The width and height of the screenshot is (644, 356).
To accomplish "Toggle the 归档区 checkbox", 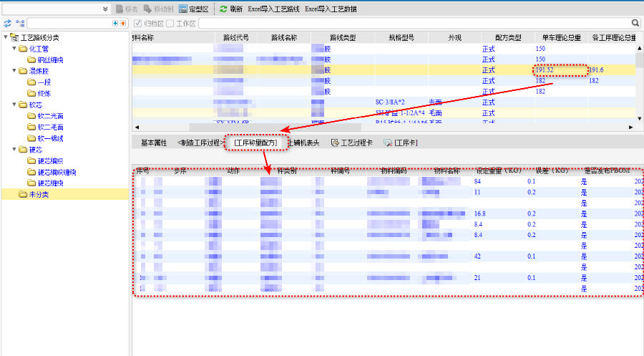I will (138, 24).
